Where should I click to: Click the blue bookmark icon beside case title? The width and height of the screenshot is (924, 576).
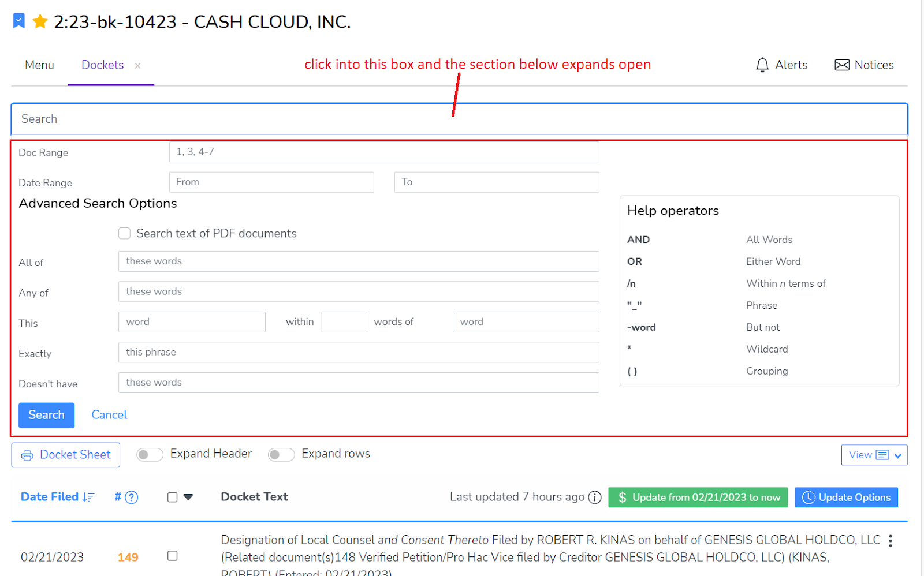[19, 21]
